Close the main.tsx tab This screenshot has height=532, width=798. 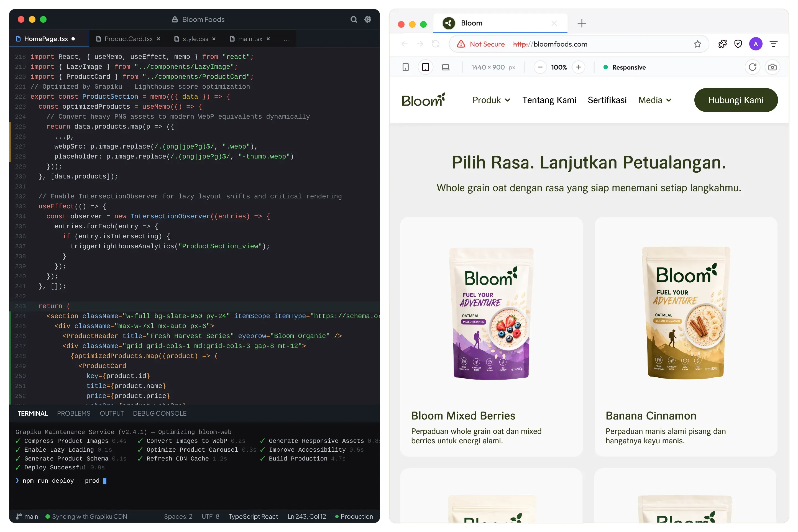coord(268,39)
